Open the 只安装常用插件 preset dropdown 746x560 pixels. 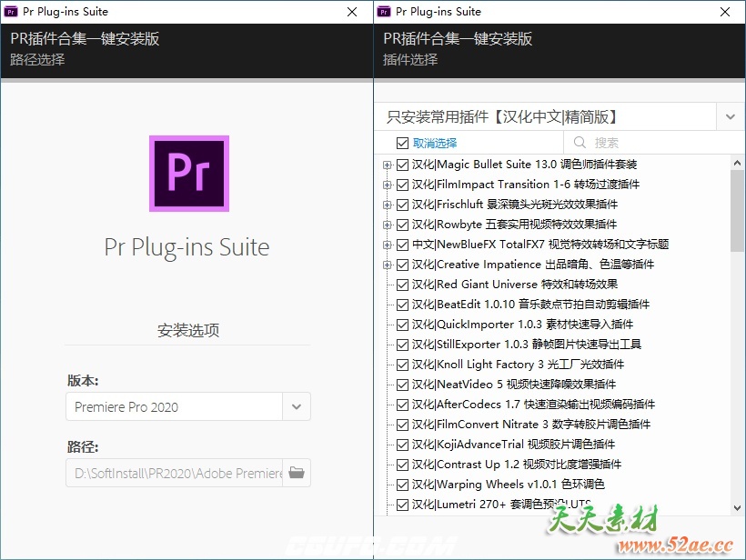[731, 117]
